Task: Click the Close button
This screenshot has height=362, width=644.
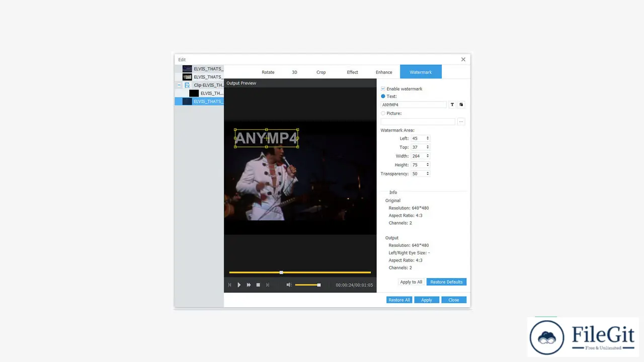Action: click(454, 300)
